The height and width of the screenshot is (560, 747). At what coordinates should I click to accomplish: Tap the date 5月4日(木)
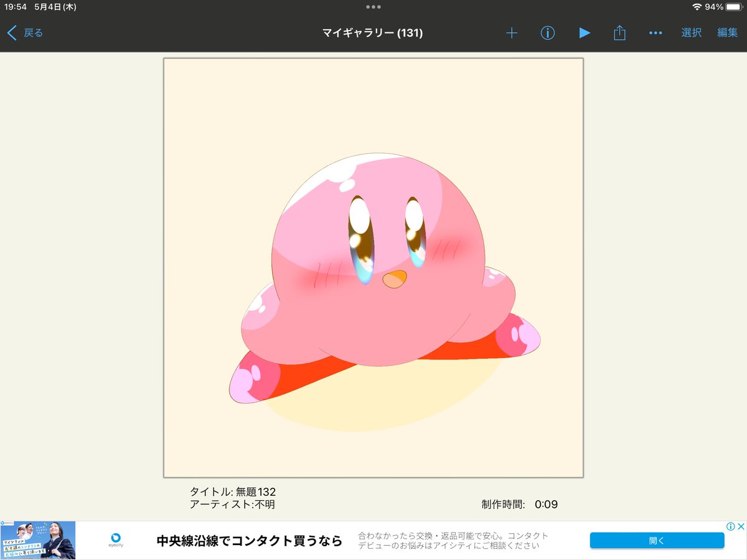pyautogui.click(x=57, y=7)
